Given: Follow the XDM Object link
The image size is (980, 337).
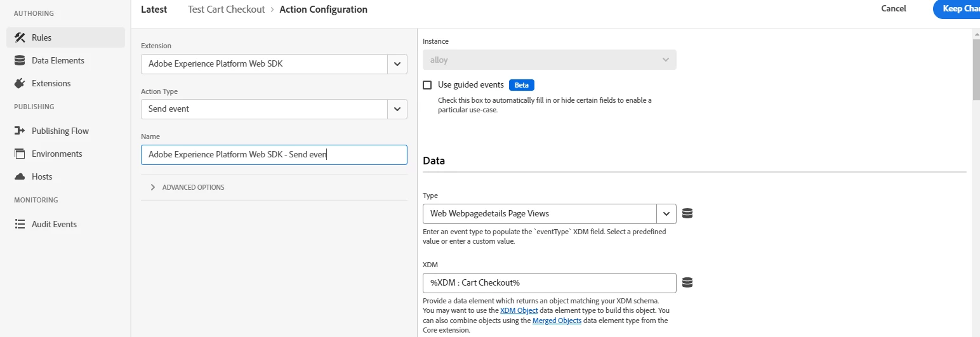Looking at the screenshot, I should pos(519,310).
